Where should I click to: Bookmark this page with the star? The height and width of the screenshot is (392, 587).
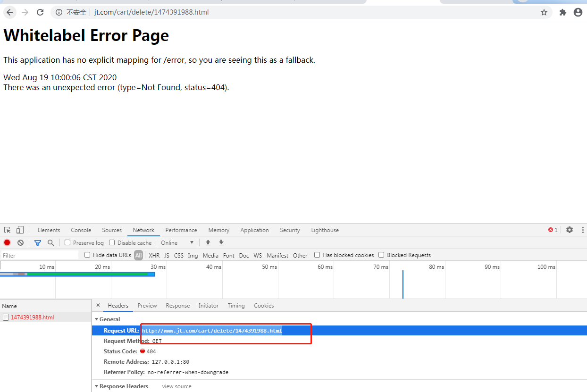(544, 12)
